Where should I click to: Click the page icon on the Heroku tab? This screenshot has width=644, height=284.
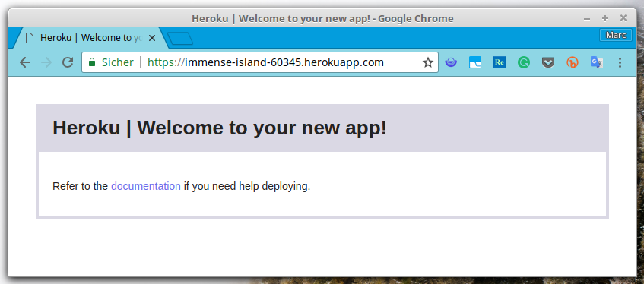point(29,38)
